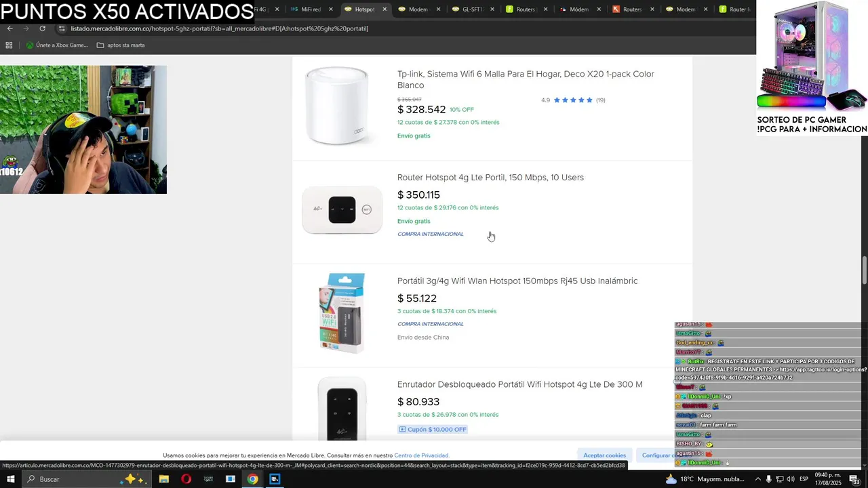868x488 pixels.
Task: Open the bookmarks apps grid icon
Action: tap(9, 45)
